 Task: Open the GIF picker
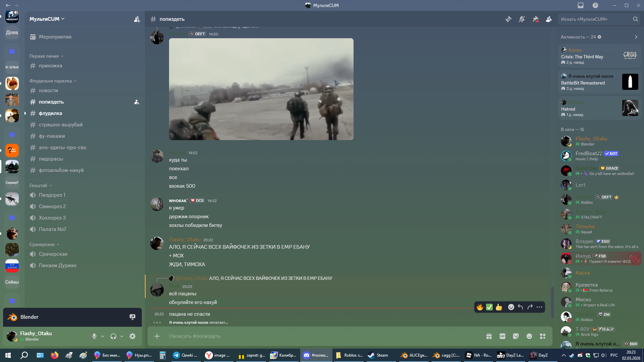pos(502,336)
